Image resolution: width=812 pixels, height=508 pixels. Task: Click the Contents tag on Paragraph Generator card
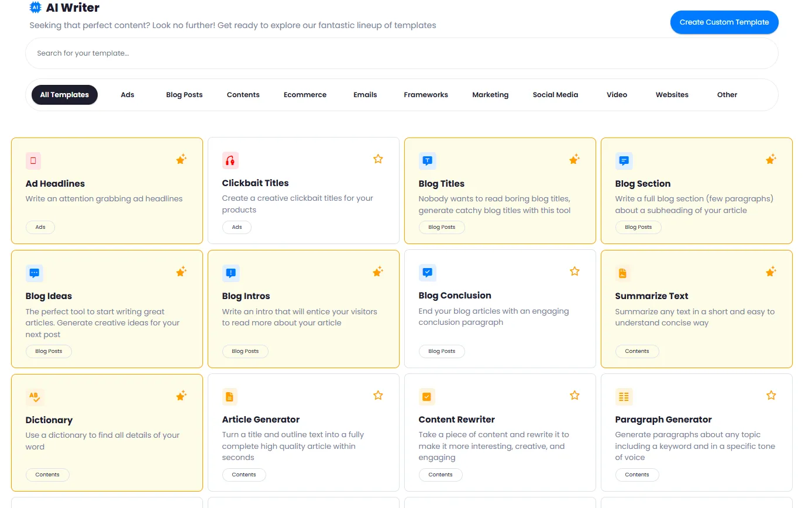[637, 475]
